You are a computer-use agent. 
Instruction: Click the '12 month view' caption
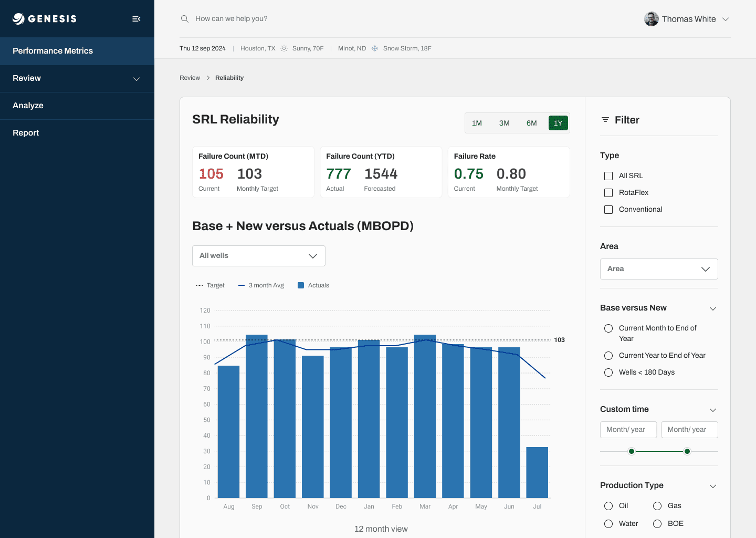click(x=381, y=529)
